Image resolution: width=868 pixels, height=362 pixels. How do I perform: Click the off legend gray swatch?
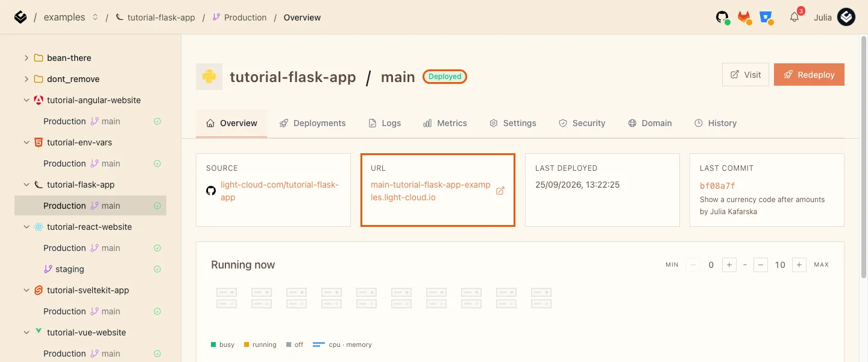coord(289,345)
